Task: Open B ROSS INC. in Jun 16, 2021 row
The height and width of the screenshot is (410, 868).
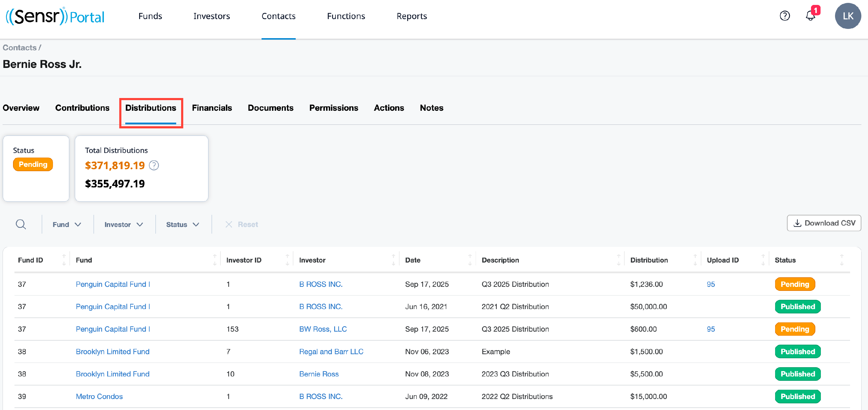Action: [321, 307]
